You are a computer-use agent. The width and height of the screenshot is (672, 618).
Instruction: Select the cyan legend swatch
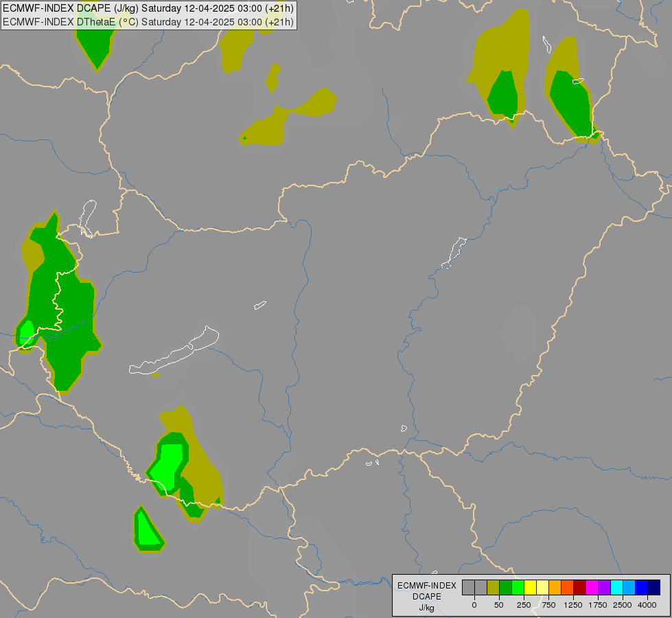click(x=617, y=588)
